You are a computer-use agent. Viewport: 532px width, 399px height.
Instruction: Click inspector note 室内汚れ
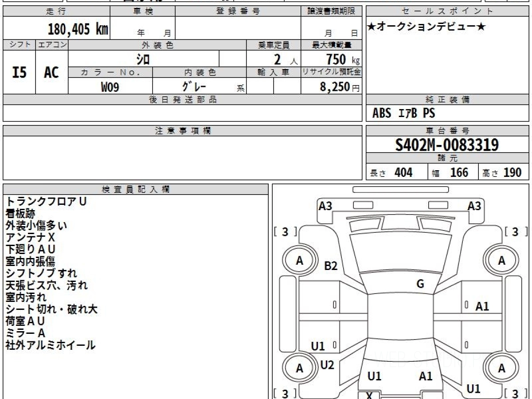coord(26,297)
